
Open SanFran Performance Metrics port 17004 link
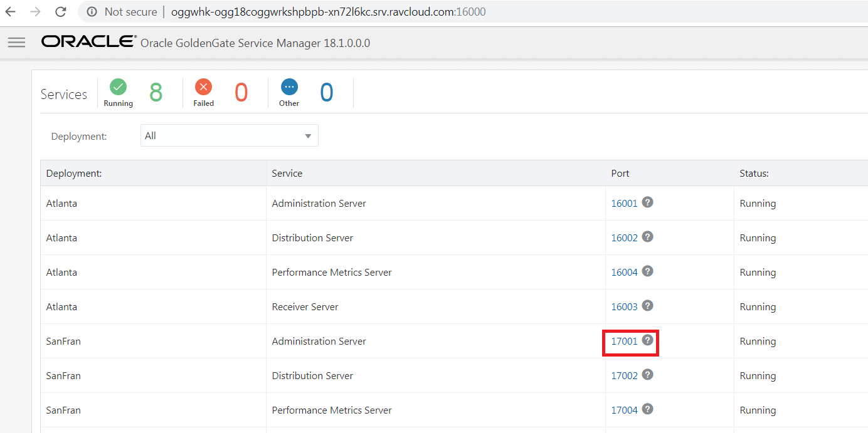pyautogui.click(x=624, y=410)
